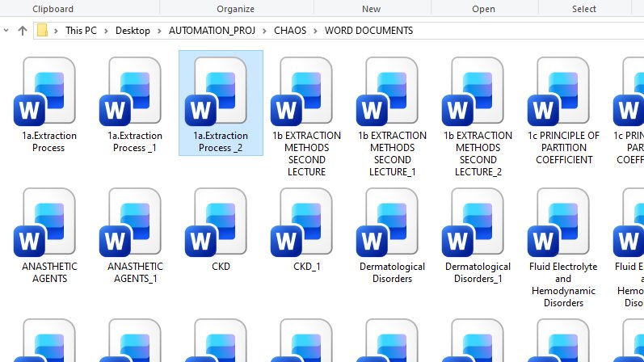This screenshot has height=362, width=644.
Task: Select 1b EXTRACTION METHODS SECOND LECTURE_2 icon
Action: 474,91
